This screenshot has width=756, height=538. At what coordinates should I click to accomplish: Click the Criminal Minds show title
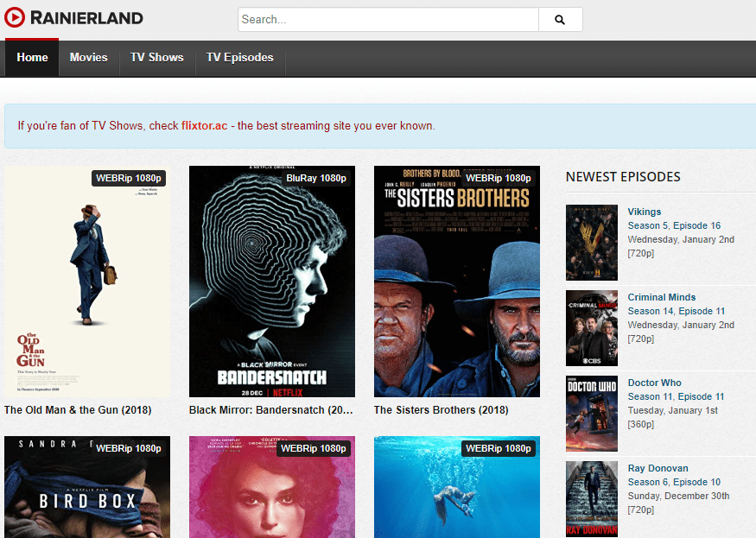pos(662,297)
